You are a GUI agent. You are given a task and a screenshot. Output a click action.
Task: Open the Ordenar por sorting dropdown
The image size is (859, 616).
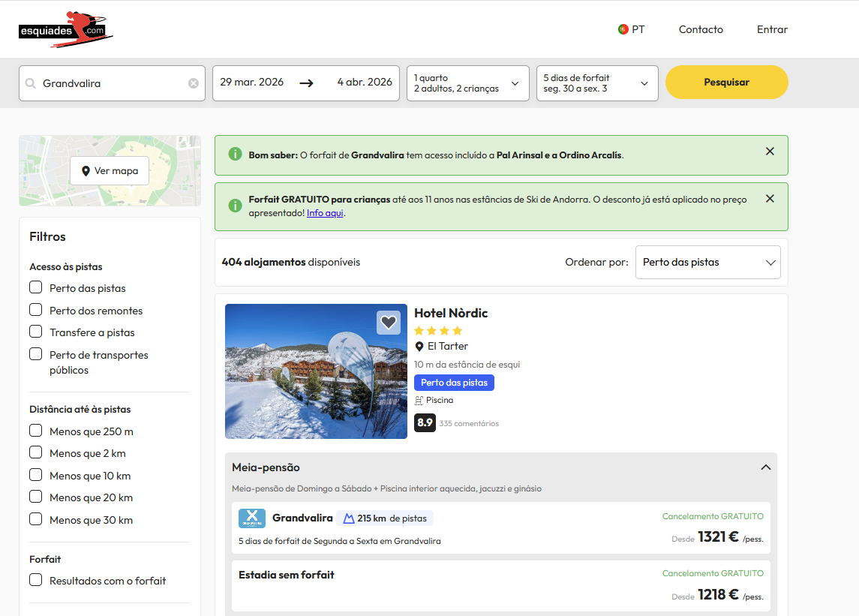[x=707, y=263]
